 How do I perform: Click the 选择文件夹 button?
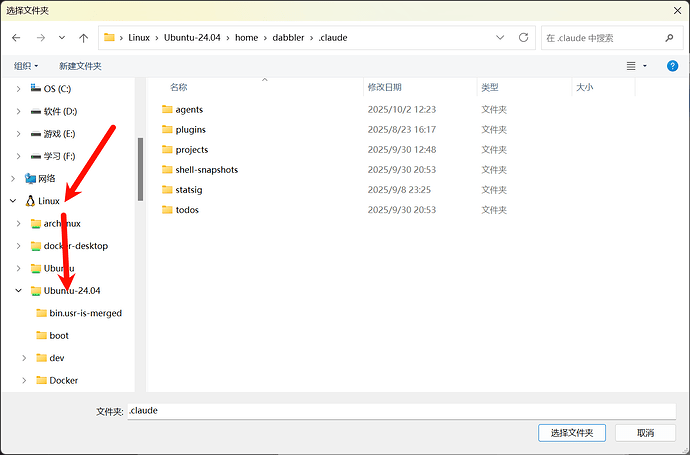(571, 433)
